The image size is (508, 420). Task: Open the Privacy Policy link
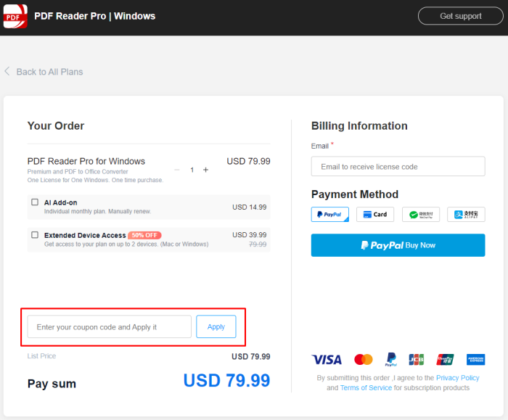pos(457,378)
